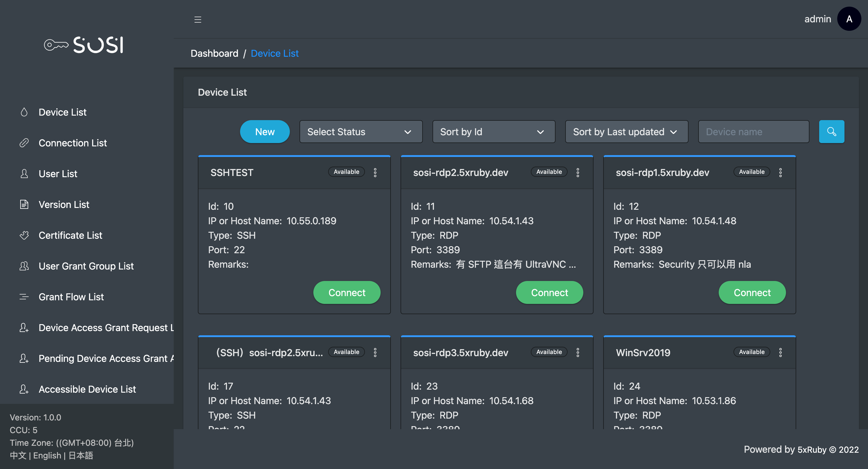The image size is (868, 469).
Task: Open sosi-rdp1.5xruby.dev three-dot options menu
Action: coord(781,172)
